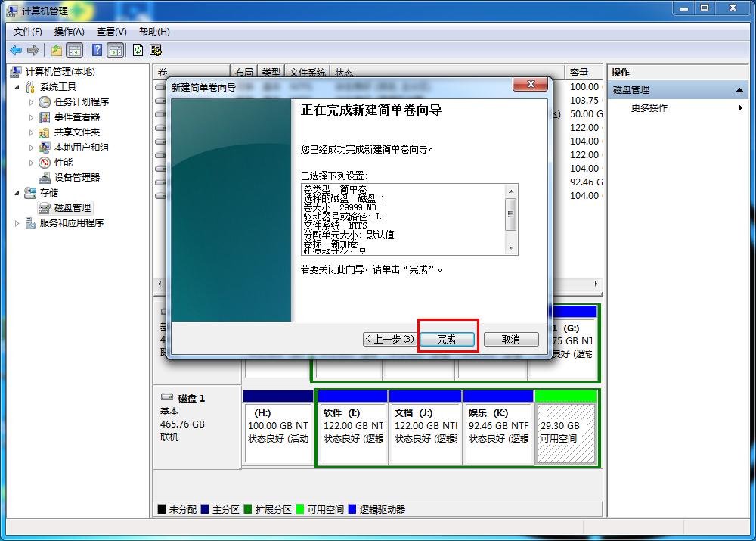Click the 取消 button in the wizard
The width and height of the screenshot is (756, 541).
pos(511,339)
